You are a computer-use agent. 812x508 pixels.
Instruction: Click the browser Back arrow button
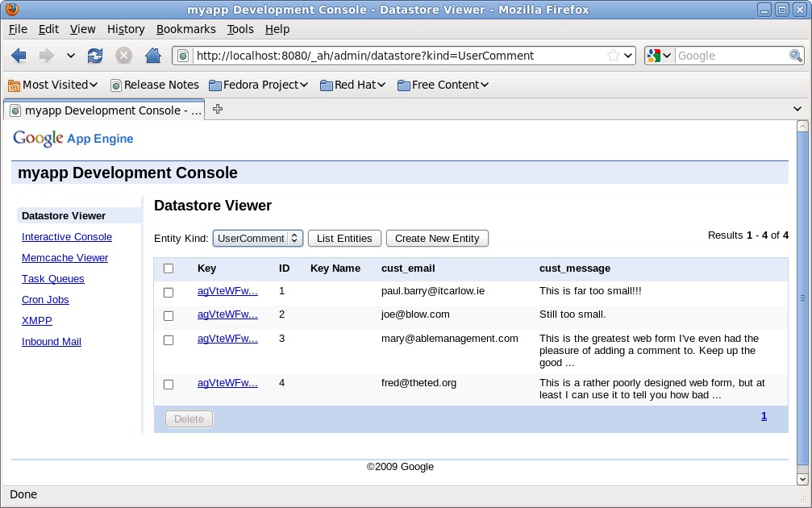click(19, 56)
